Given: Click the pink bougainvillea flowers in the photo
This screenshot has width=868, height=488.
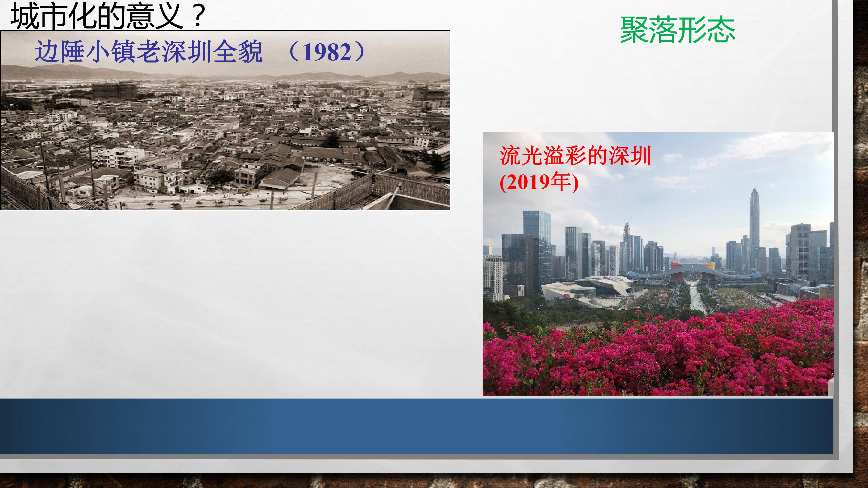Looking at the screenshot, I should 658,354.
